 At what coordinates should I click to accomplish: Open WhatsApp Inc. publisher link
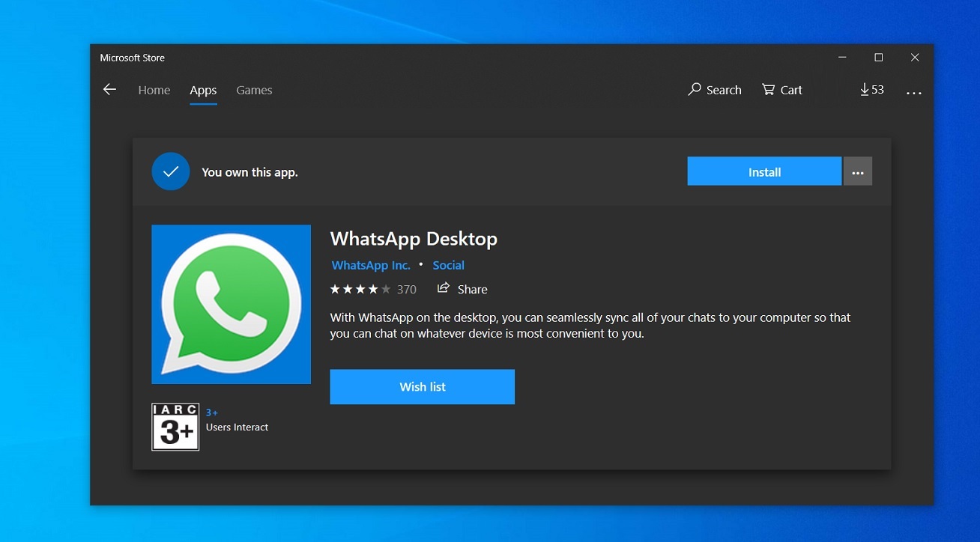[x=371, y=265]
